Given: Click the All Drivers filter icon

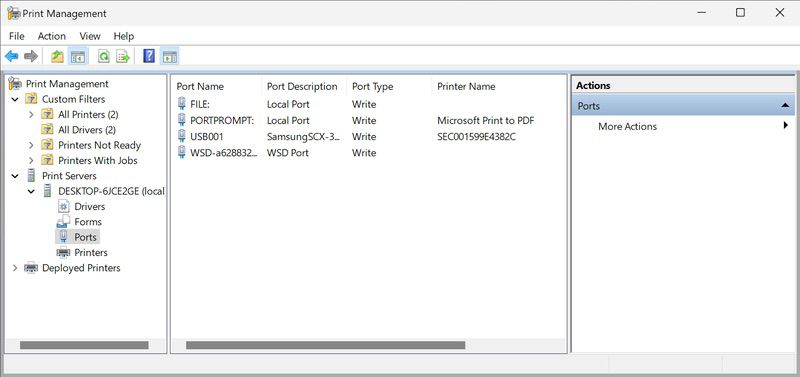Looking at the screenshot, I should point(47,130).
